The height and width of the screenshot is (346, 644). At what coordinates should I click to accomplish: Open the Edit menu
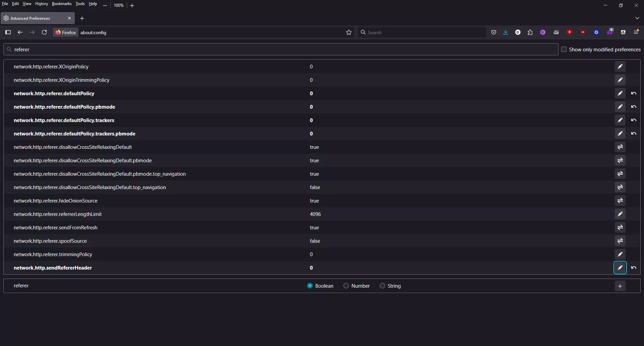pyautogui.click(x=15, y=4)
